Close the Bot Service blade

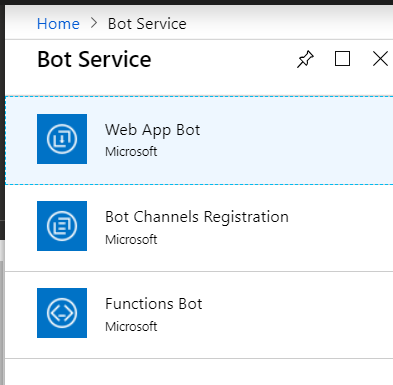pyautogui.click(x=380, y=59)
